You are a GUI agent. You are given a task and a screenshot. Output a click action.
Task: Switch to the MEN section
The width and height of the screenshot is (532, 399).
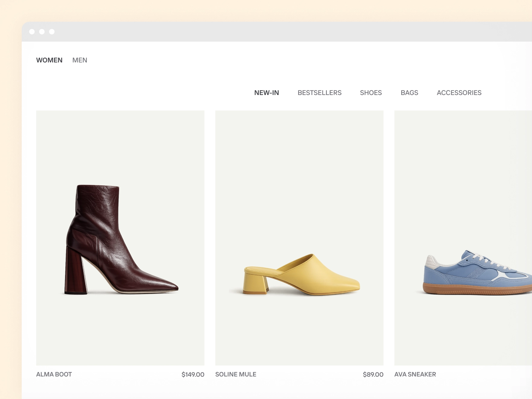coord(80,60)
